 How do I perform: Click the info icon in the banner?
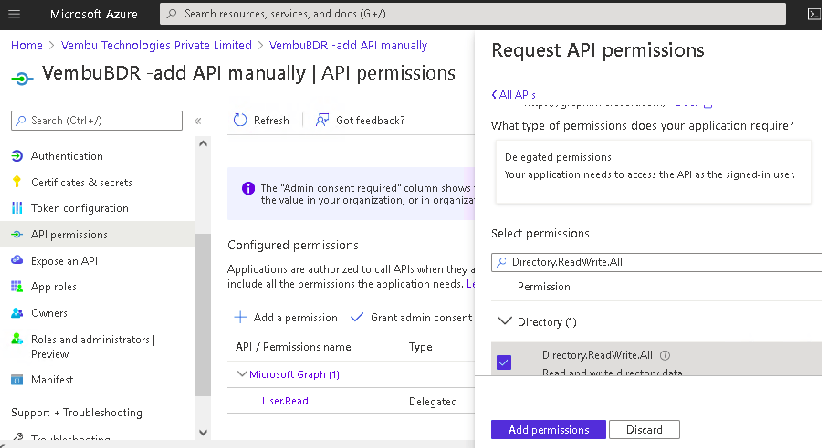(x=248, y=189)
